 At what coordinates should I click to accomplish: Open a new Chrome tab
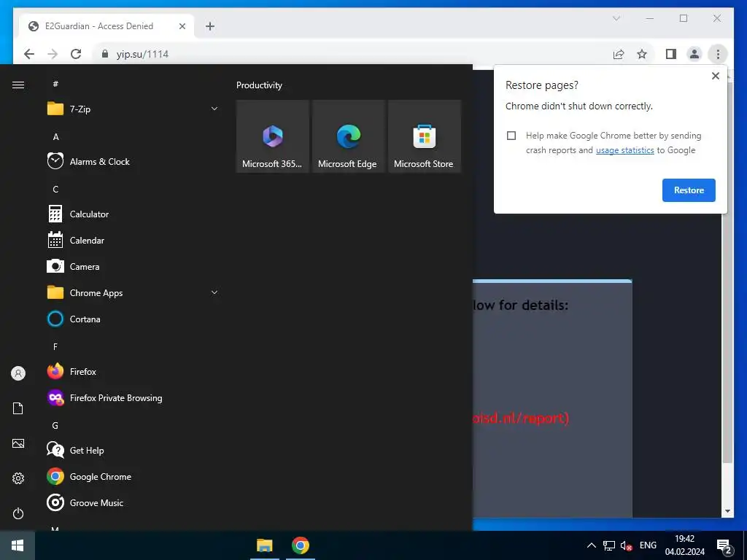tap(210, 26)
